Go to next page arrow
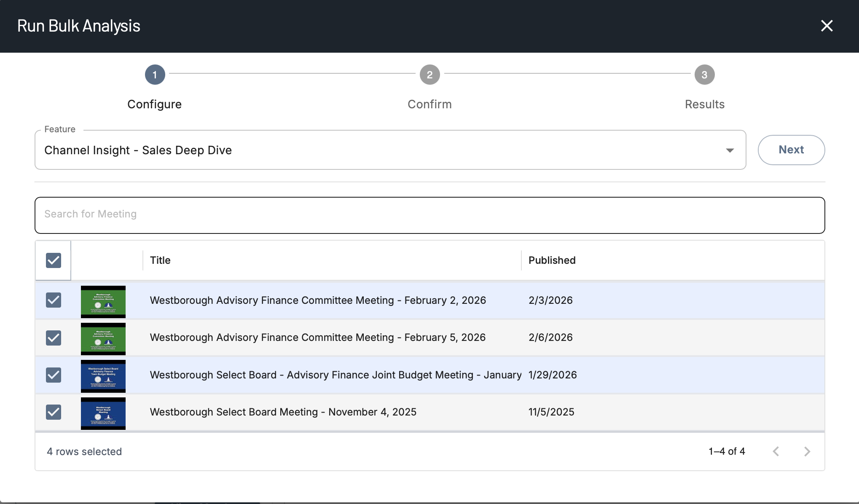The image size is (859, 504). (x=807, y=451)
